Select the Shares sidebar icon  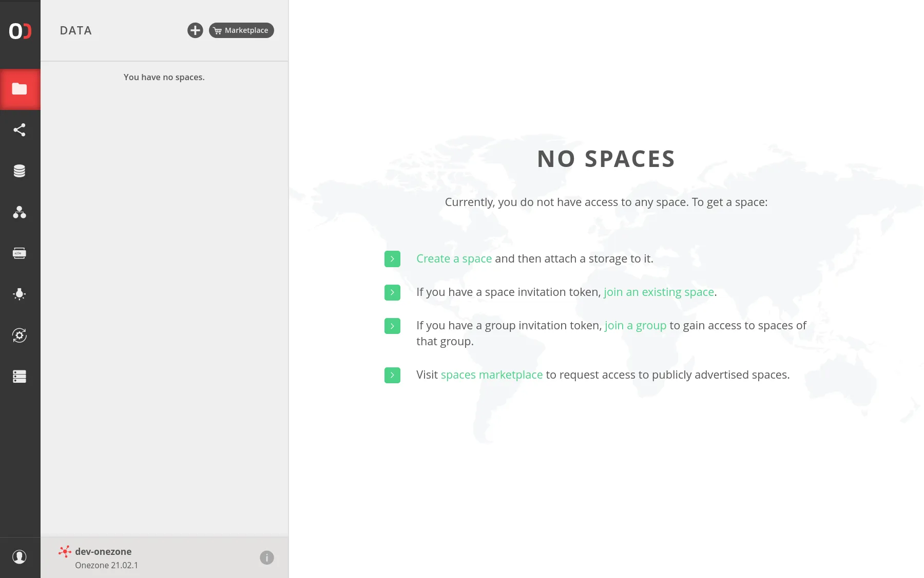[20, 129]
